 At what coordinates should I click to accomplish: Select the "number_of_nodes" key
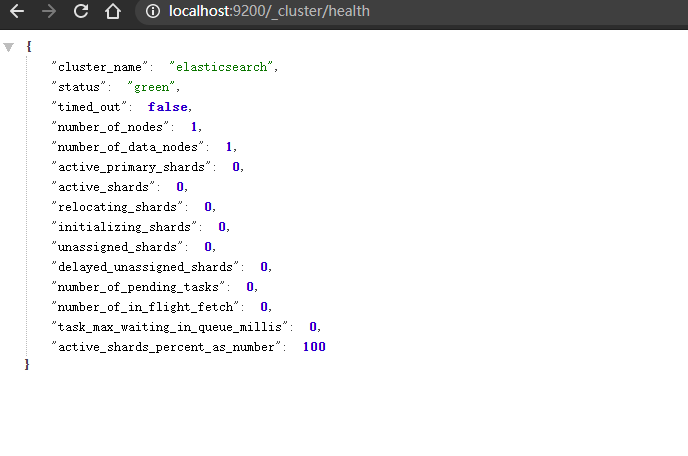[110, 127]
